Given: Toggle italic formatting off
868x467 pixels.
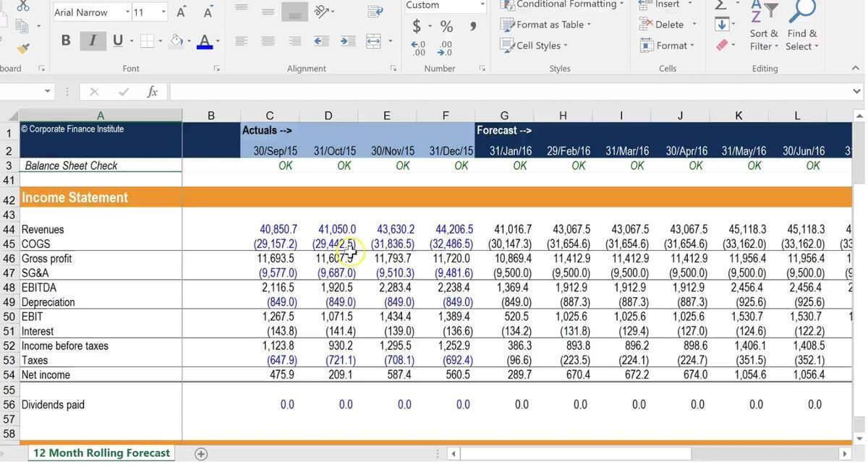Looking at the screenshot, I should click(92, 40).
